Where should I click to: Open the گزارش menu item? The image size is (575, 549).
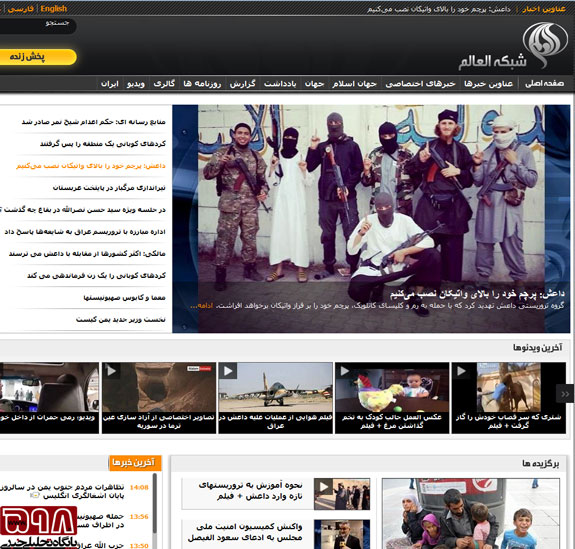click(242, 84)
